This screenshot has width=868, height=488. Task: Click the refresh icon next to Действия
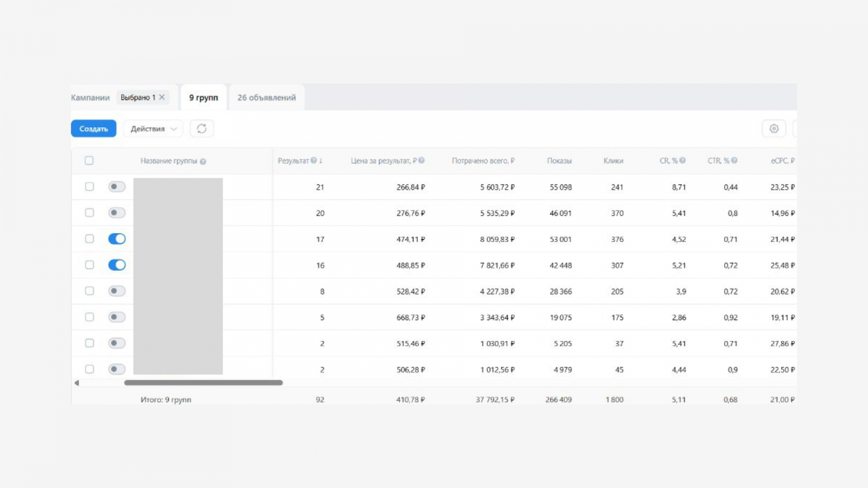point(201,129)
